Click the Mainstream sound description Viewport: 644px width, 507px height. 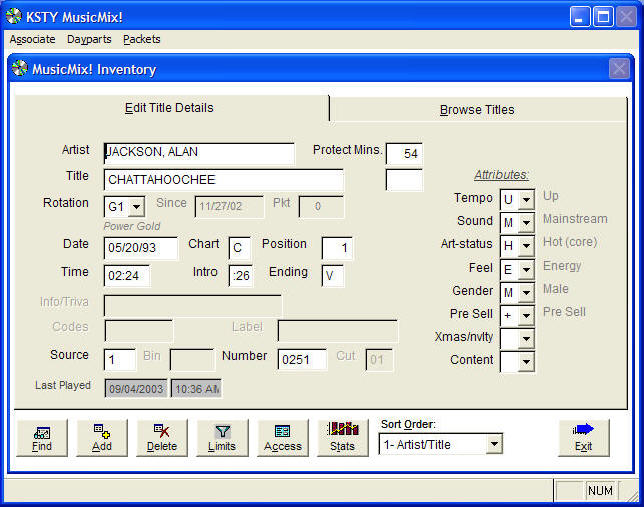575,219
